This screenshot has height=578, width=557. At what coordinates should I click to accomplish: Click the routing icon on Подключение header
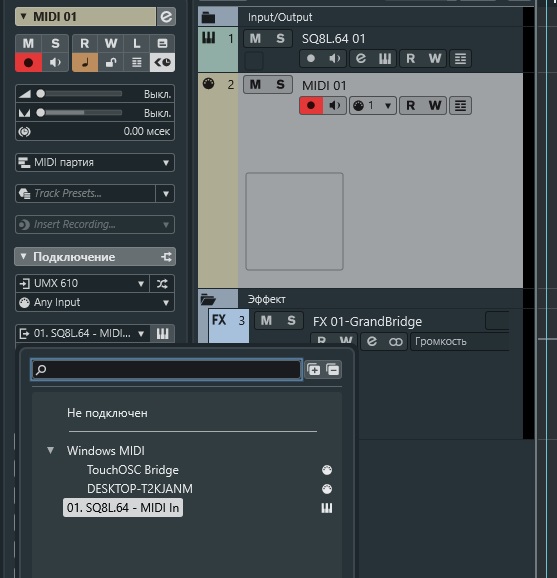(166, 257)
